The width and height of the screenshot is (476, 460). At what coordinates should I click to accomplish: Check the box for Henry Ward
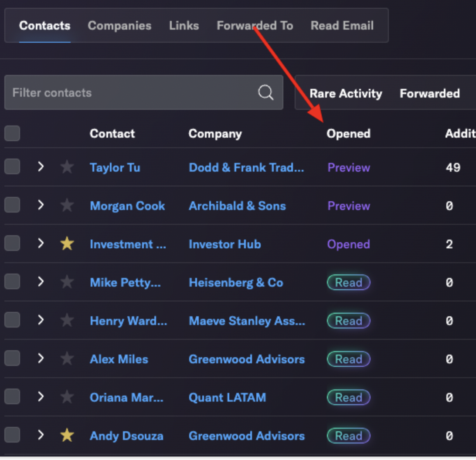[12, 320]
